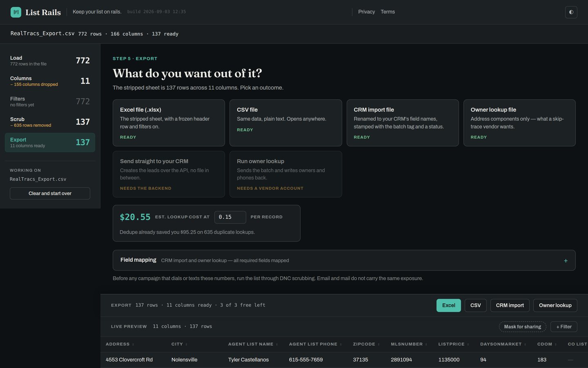Open the ZIPCODE column sort icon

pos(378,344)
